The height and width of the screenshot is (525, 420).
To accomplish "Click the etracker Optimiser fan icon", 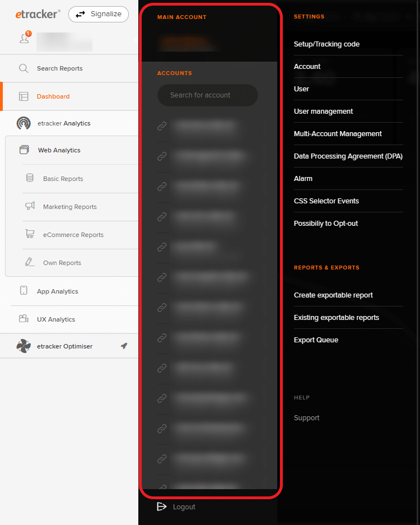I will click(x=24, y=346).
